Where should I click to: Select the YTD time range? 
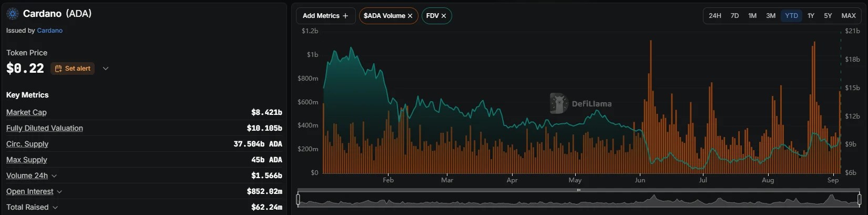coord(791,16)
